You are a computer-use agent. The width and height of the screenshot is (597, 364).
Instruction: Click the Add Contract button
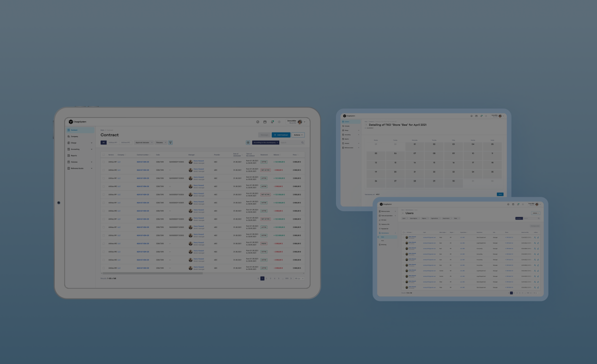click(281, 135)
